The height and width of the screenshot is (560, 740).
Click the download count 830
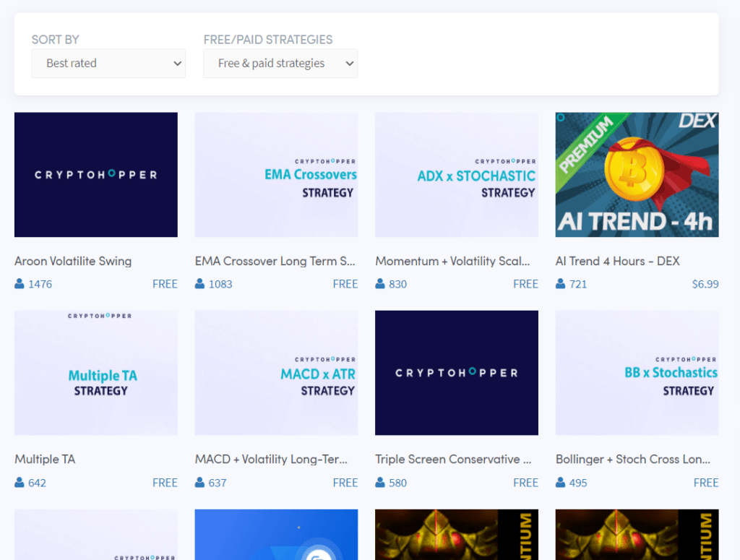(397, 284)
